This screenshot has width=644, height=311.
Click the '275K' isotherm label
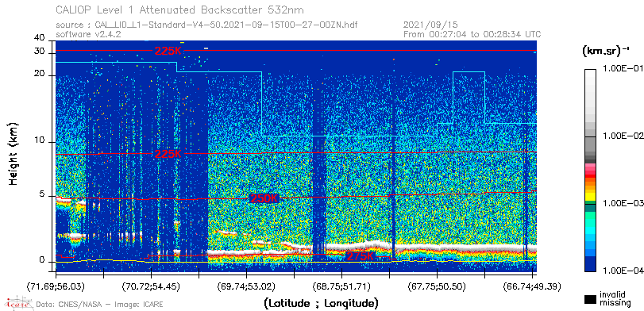click(x=361, y=256)
